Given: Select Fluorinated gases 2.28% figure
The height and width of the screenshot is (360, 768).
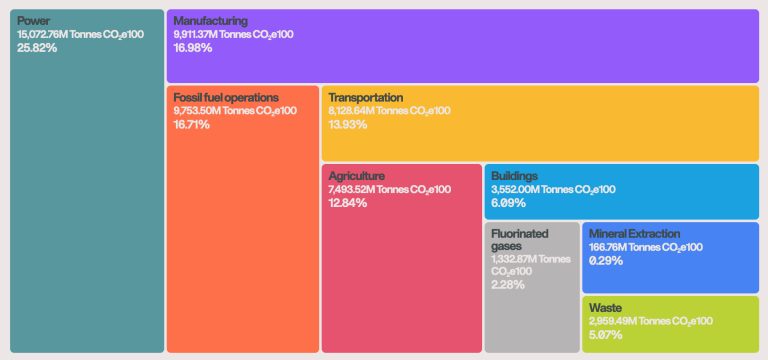Looking at the screenshot, I should tap(508, 285).
